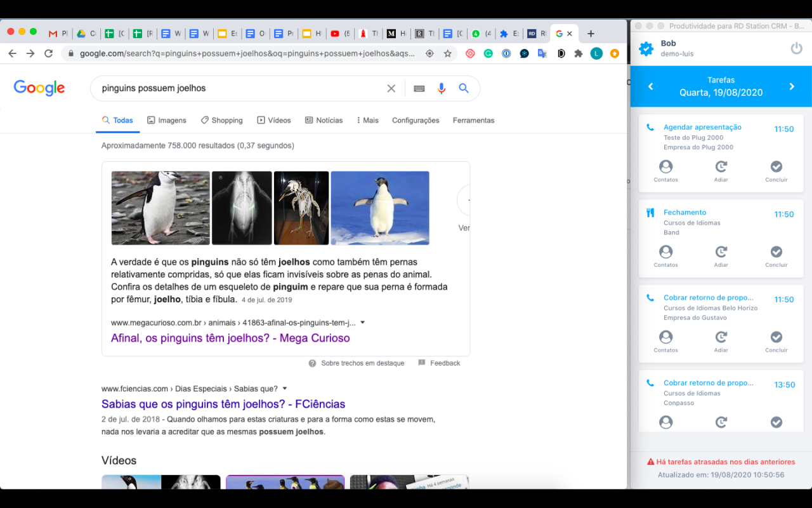This screenshot has width=812, height=508.
Task: Click the location target icon in address bar
Action: [429, 53]
